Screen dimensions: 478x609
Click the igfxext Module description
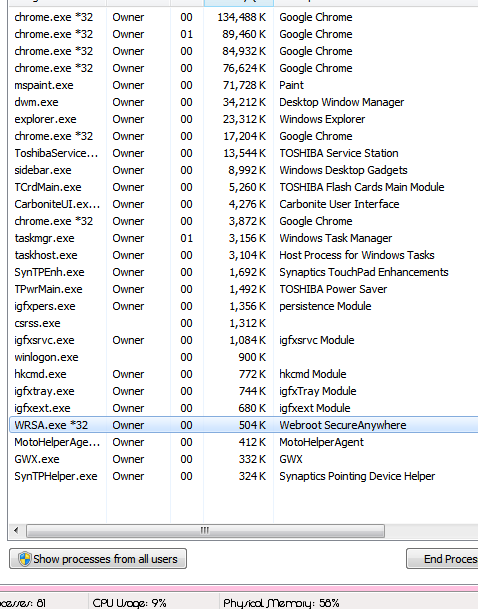(x=315, y=408)
